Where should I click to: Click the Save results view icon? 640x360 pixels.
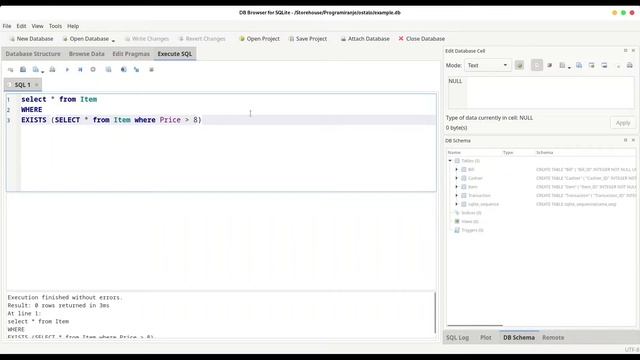click(108, 70)
